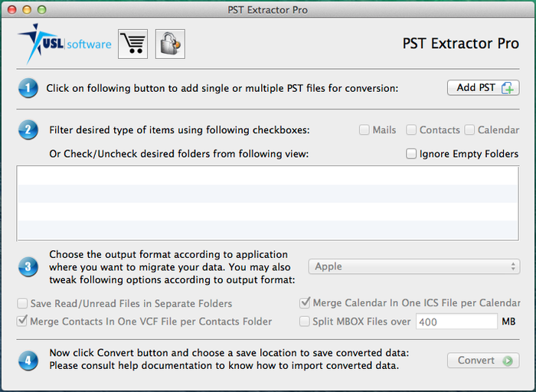The height and width of the screenshot is (392, 536).
Task: Click the Add PST button
Action: click(483, 88)
